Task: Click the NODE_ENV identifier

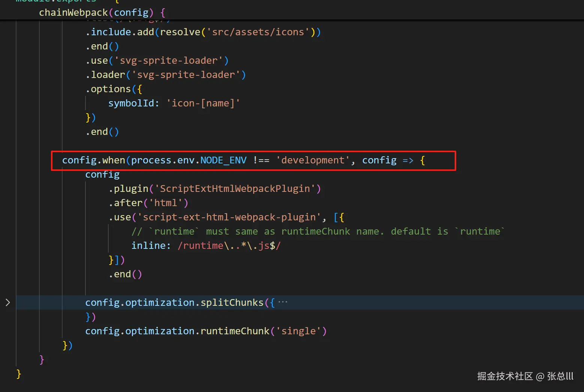Action: coord(223,160)
